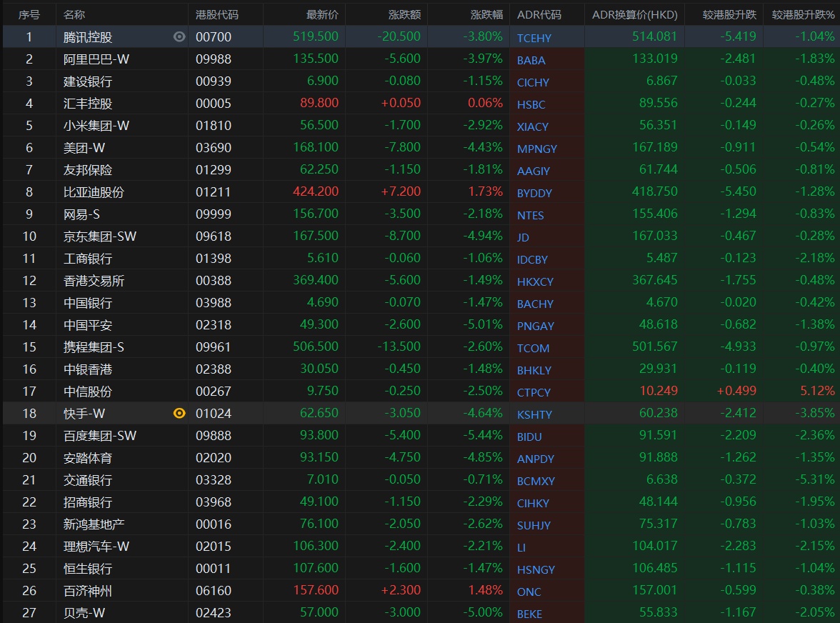Open the BIDU ADR code link
The width and height of the screenshot is (840, 623).
pyautogui.click(x=529, y=437)
